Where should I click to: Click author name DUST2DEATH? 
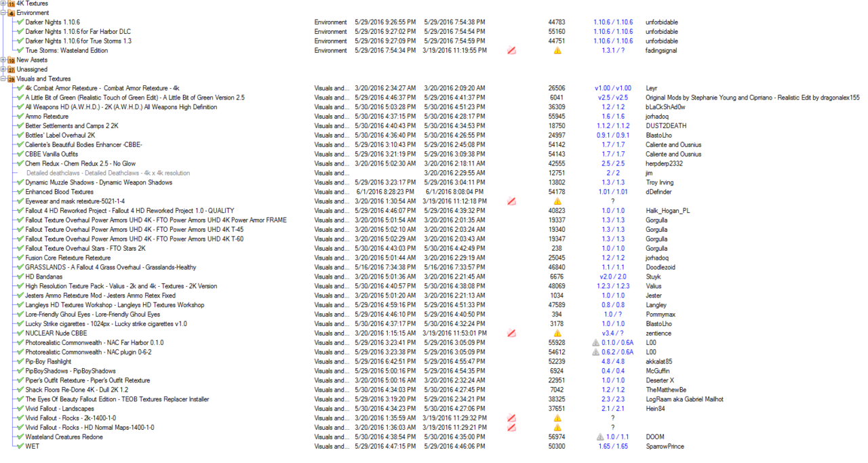666,126
